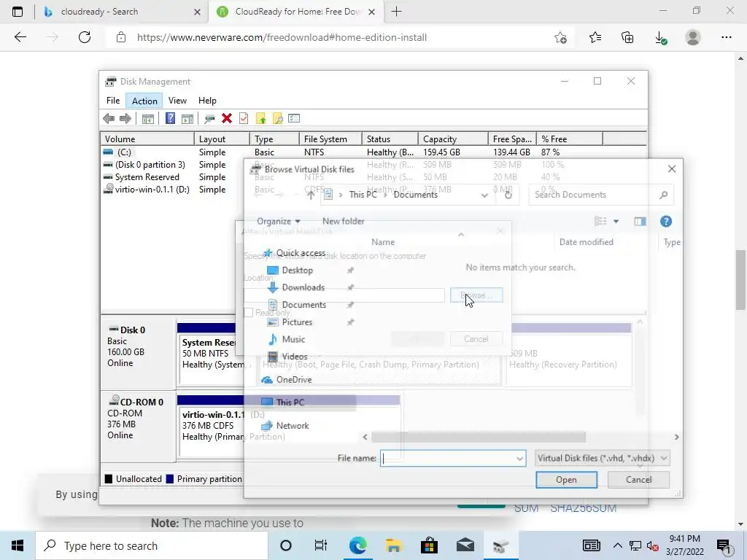Click the settings list toolbar icon
The height and width of the screenshot is (560, 747).
point(294,118)
